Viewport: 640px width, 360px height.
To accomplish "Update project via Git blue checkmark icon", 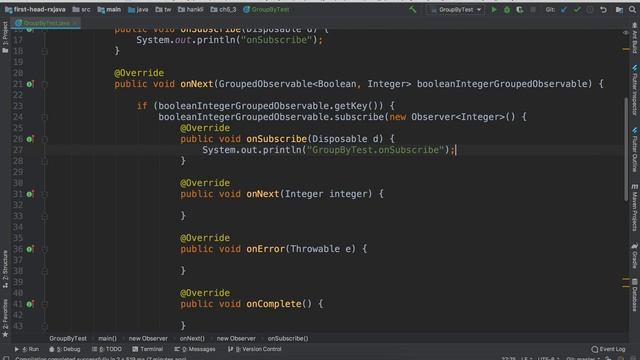I will pyautogui.click(x=564, y=9).
